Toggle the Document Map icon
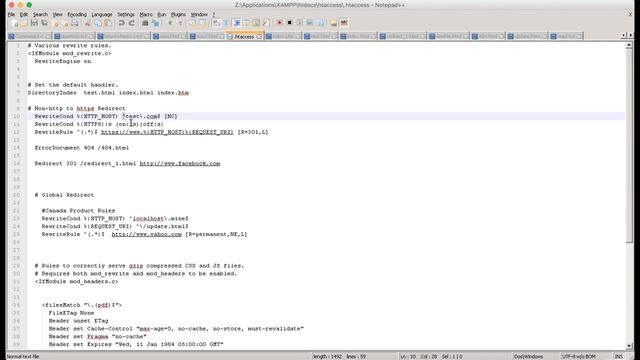Screen dimensions: 640x360 tap(256, 23)
